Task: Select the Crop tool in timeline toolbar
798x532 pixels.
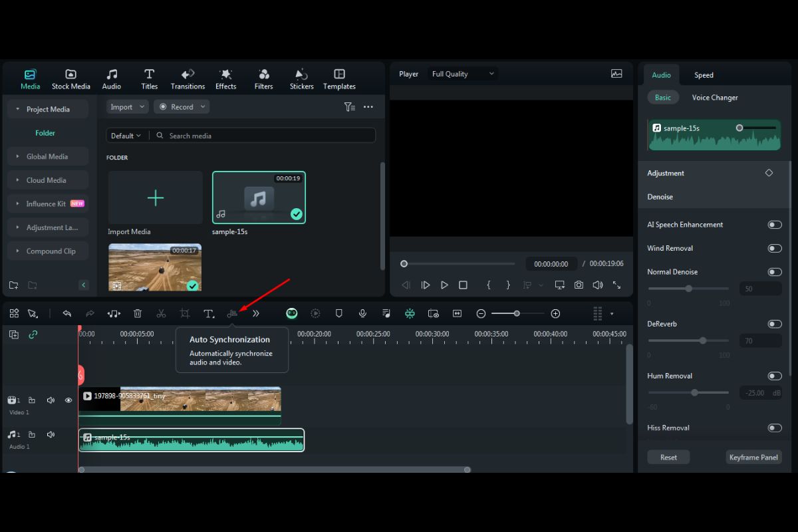Action: pos(185,314)
